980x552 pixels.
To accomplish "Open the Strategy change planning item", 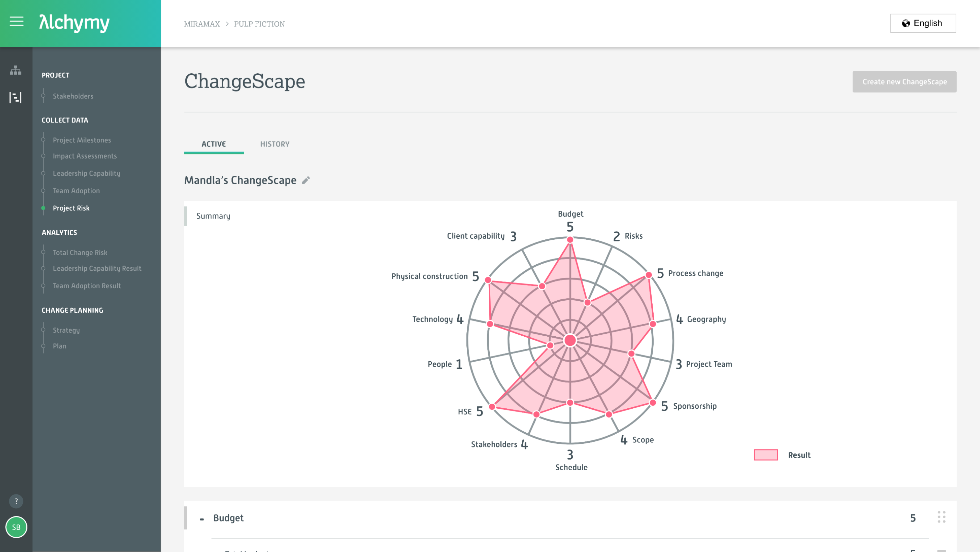I will click(x=66, y=330).
